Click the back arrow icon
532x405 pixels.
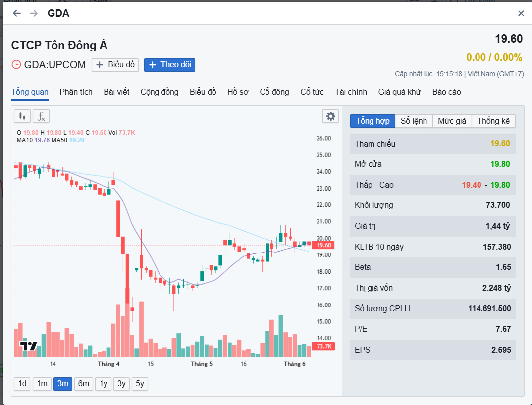(17, 13)
